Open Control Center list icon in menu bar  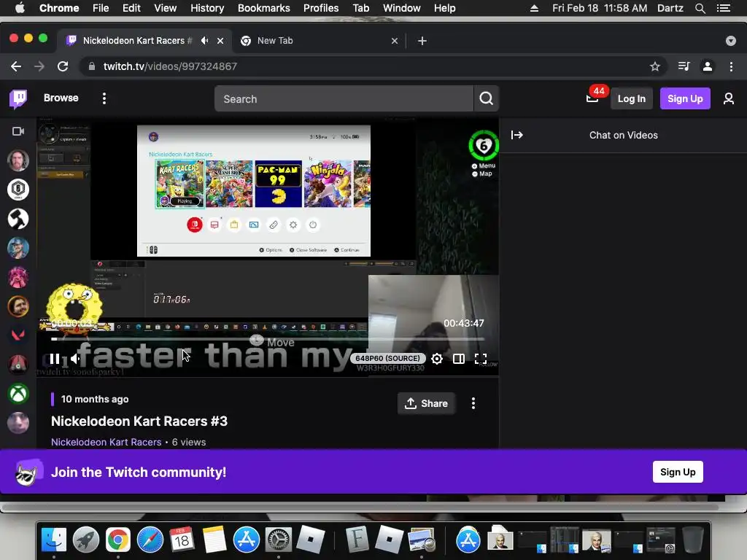tap(723, 8)
